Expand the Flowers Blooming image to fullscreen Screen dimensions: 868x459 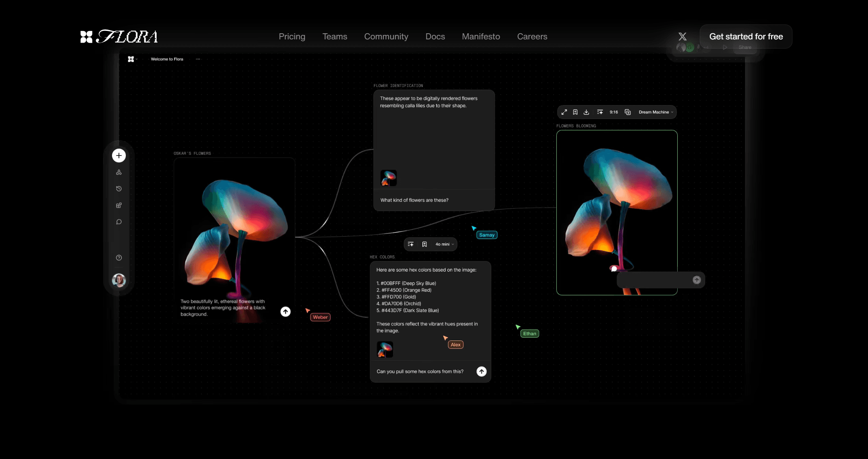(564, 112)
